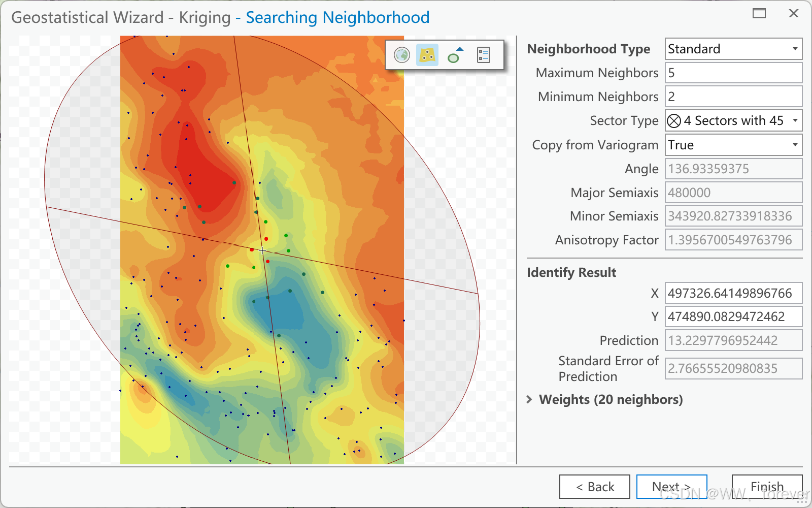Click the 'Sector Type' label

pyautogui.click(x=624, y=120)
